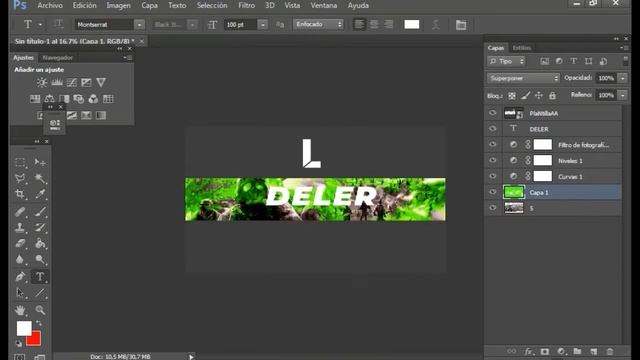Click the white foreground color swatch
The image size is (640, 360).
coord(24,328)
